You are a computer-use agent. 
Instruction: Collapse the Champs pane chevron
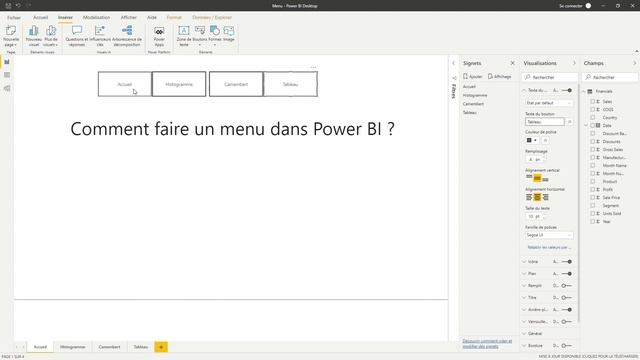634,63
